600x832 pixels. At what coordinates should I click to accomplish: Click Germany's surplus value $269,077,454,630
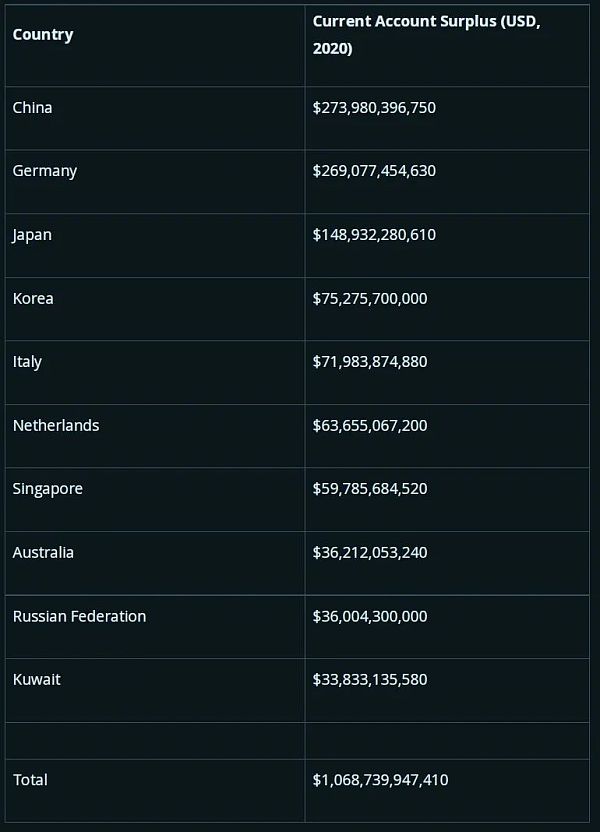[x=374, y=171]
